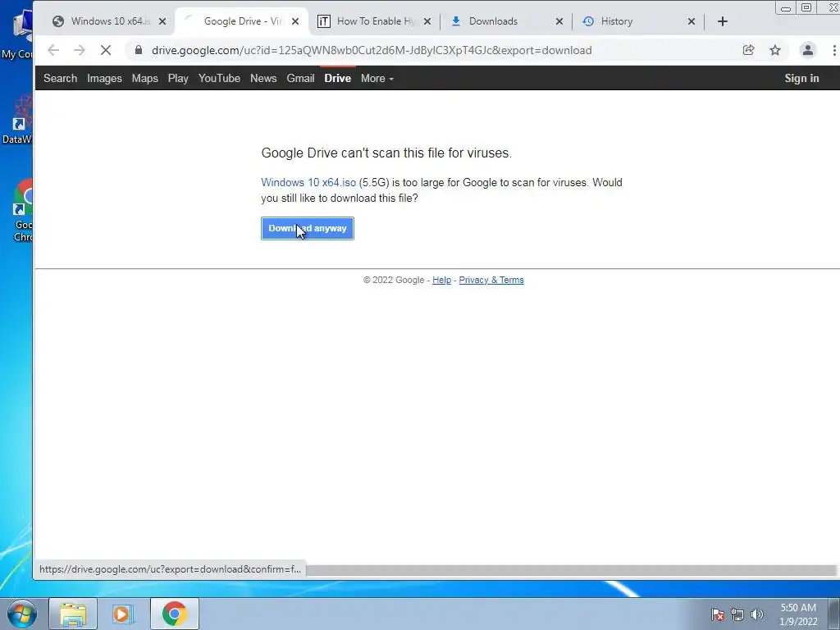Click the Chrome taskbar icon

pos(174,614)
